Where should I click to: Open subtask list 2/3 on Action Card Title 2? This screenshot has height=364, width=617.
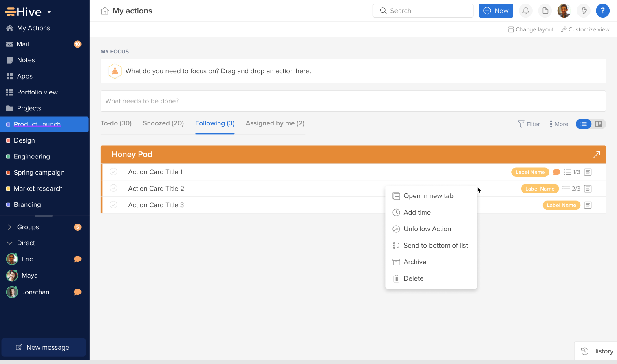tap(571, 189)
